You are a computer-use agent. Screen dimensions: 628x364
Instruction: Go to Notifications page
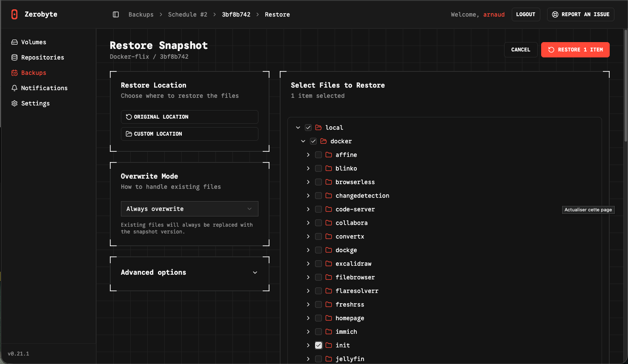(x=44, y=88)
